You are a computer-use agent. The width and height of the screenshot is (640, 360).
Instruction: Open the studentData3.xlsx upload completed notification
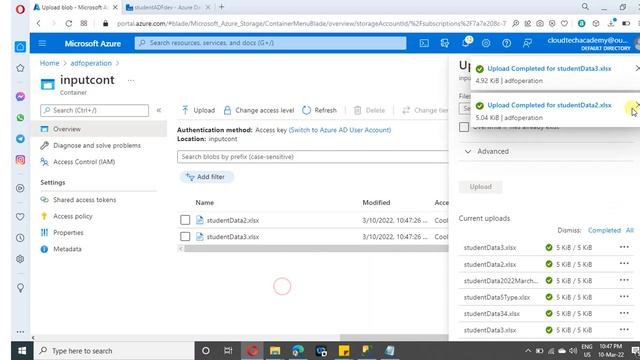point(549,69)
